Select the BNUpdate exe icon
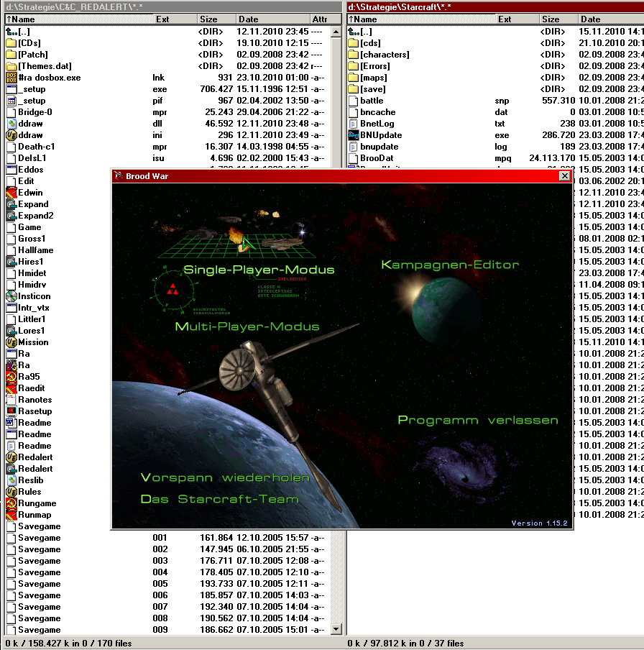The image size is (644, 650). click(353, 135)
